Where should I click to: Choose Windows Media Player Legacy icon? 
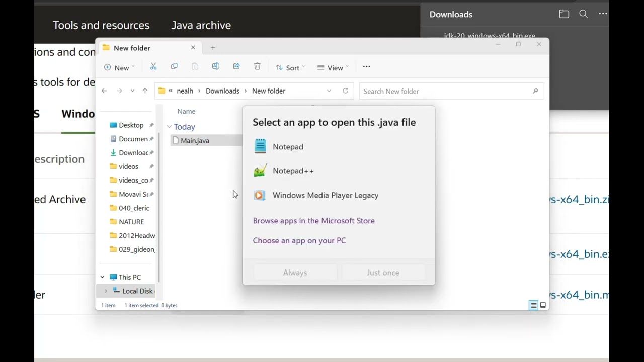[260, 195]
